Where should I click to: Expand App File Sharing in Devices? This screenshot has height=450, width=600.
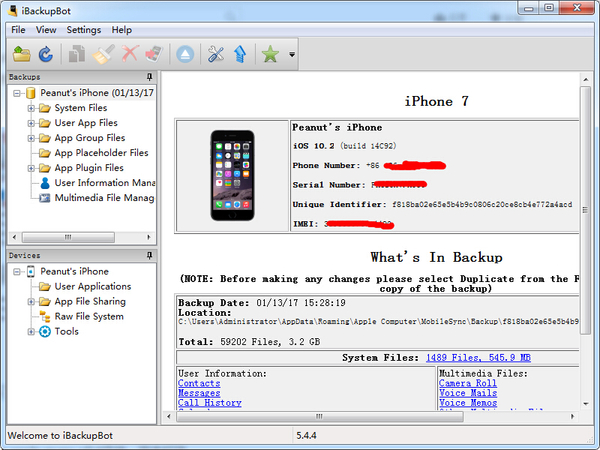(x=31, y=302)
